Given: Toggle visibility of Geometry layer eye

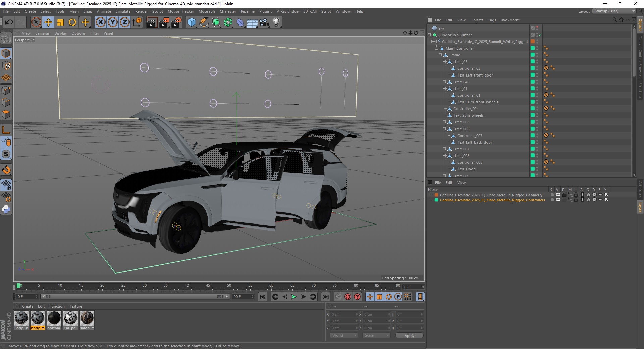Looking at the screenshot, I should point(558,195).
